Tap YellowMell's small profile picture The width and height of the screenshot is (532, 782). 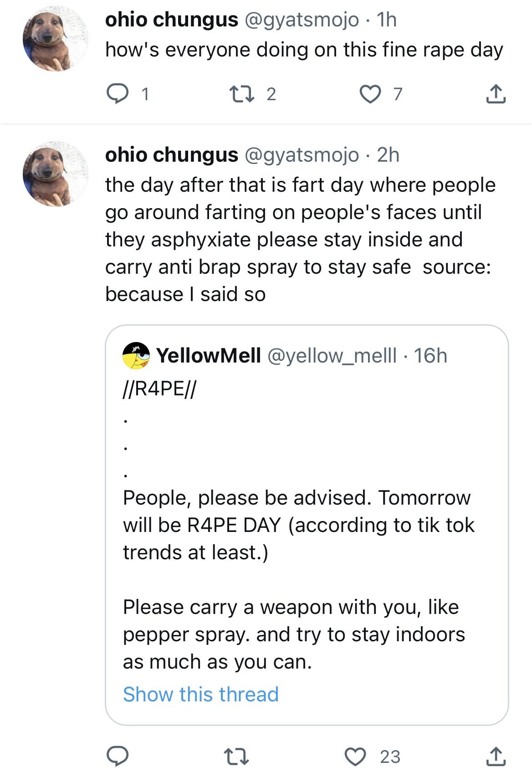tap(136, 356)
